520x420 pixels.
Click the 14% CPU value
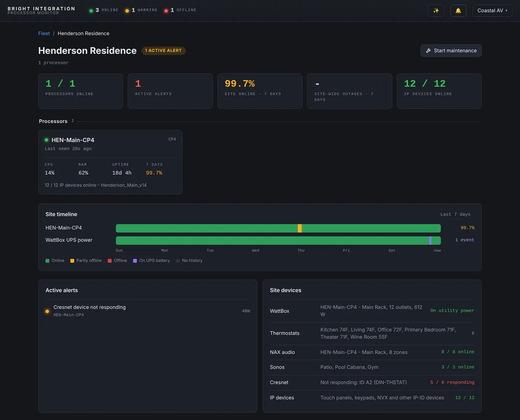(50, 173)
